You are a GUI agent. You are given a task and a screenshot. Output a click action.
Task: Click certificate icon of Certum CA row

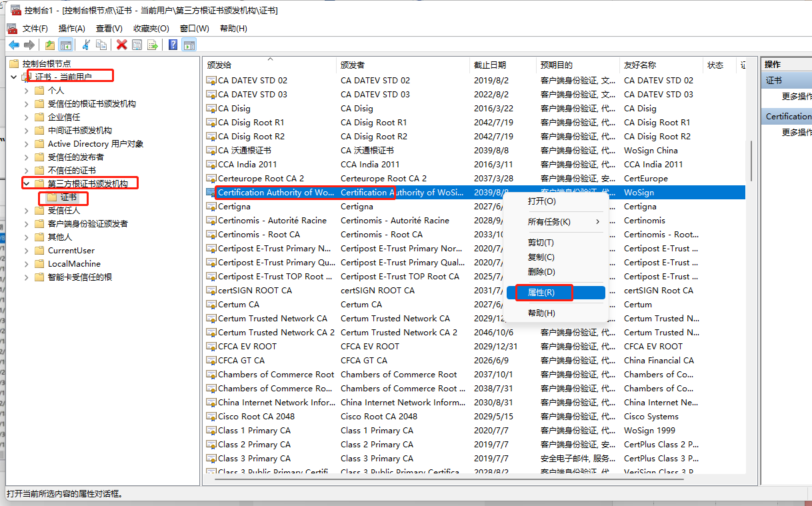pos(211,304)
